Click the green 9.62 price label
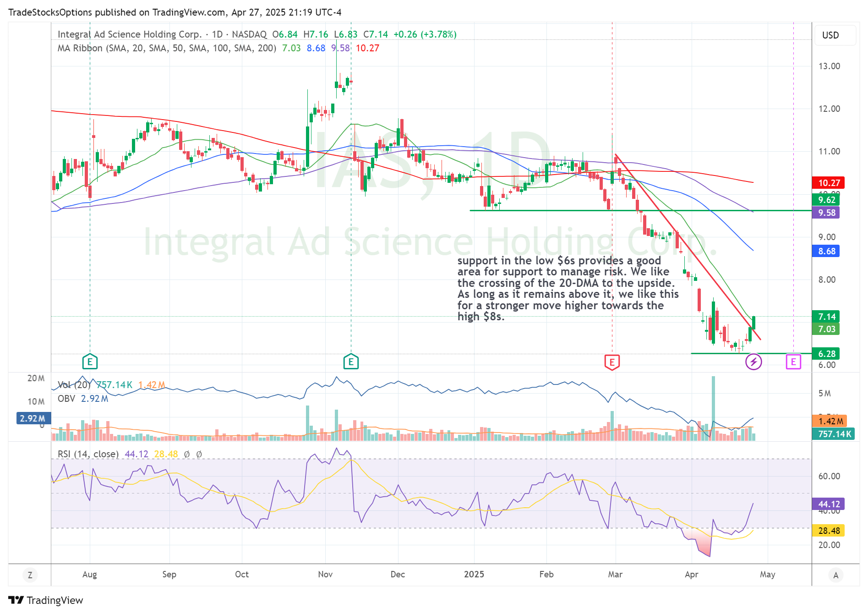868x614 pixels. [x=826, y=200]
